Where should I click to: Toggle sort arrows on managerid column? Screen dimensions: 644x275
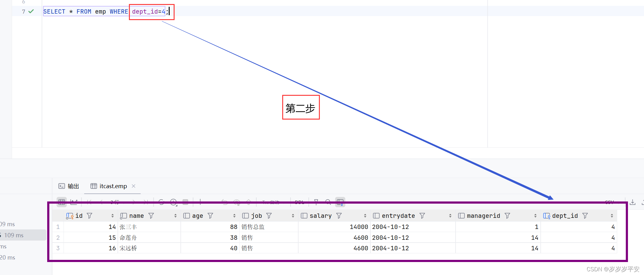tap(535, 216)
